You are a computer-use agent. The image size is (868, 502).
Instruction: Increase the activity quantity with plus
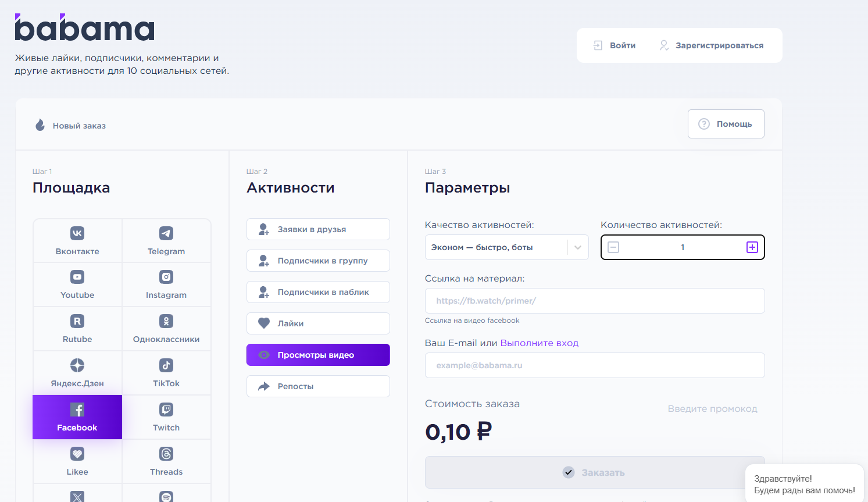point(752,247)
